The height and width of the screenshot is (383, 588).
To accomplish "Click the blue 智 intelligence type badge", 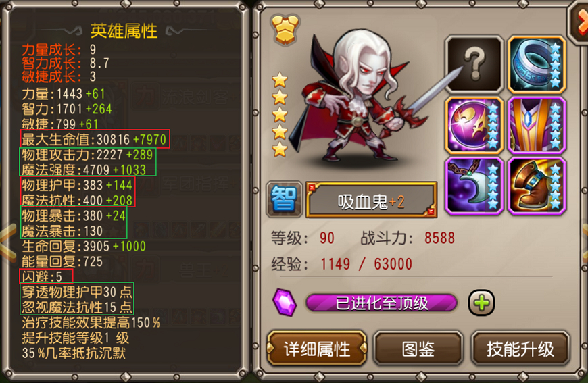I will 285,199.
